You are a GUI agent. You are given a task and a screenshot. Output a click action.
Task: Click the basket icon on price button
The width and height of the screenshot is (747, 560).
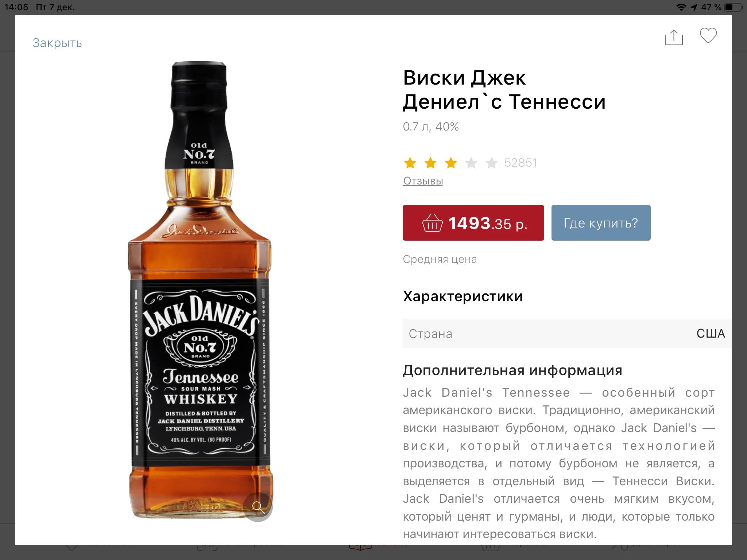coord(432,223)
